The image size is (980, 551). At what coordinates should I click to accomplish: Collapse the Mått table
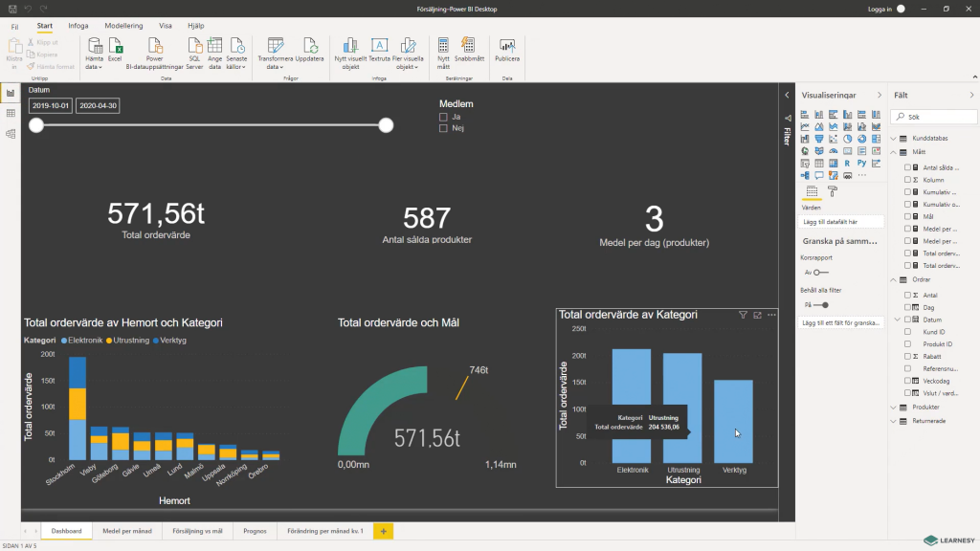893,152
